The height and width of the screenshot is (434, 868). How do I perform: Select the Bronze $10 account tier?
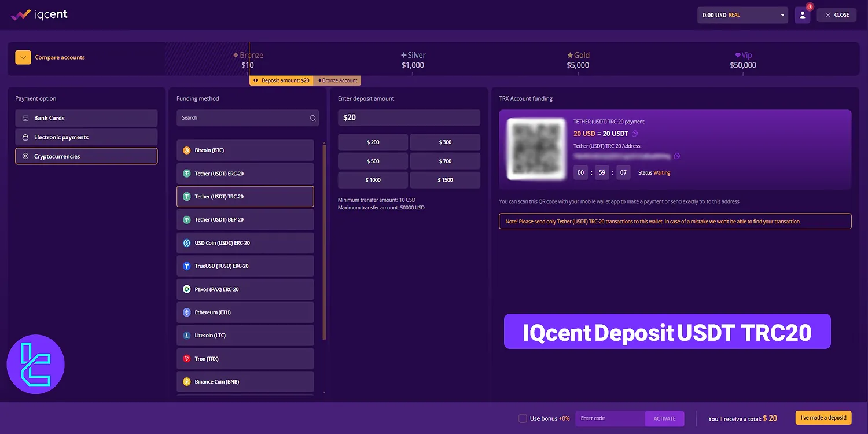point(248,60)
